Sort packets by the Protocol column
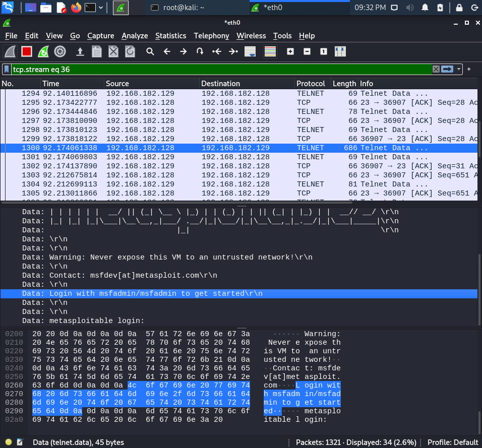Screen dimensions: 482x448 313,84
